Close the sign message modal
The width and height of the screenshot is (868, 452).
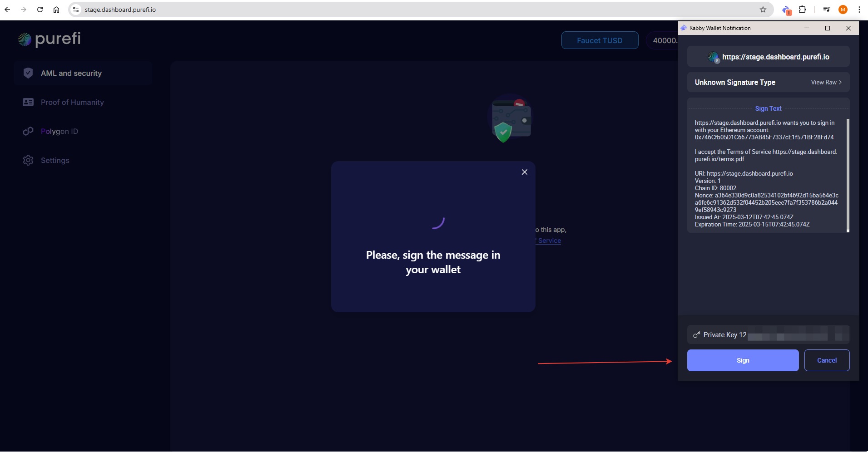524,172
